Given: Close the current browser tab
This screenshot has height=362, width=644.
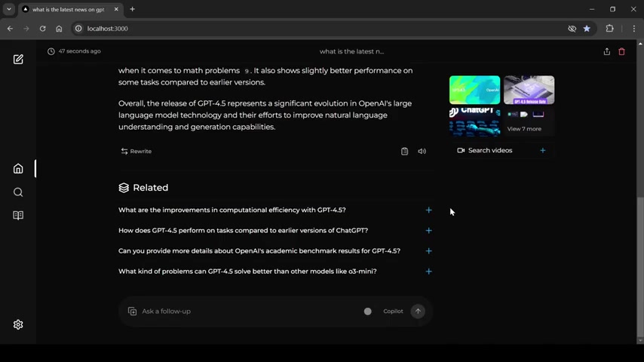Looking at the screenshot, I should [x=116, y=9].
